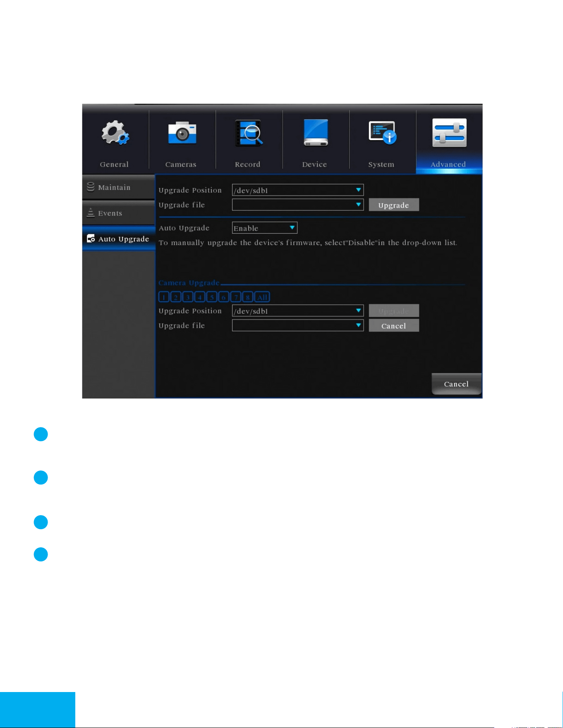Select the Auto Upgrade menu label

(124, 239)
